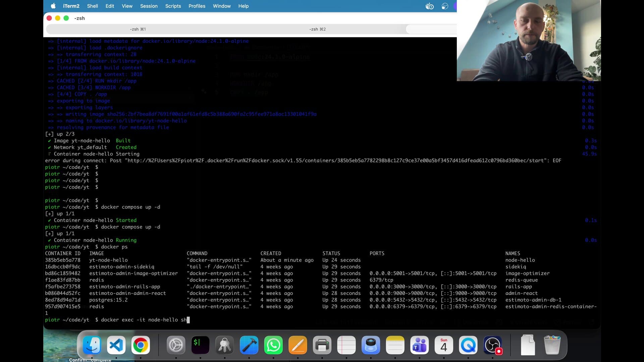This screenshot has height=362, width=644.
Task: Open Microsoft Teams from the Dock
Action: [x=419, y=345]
